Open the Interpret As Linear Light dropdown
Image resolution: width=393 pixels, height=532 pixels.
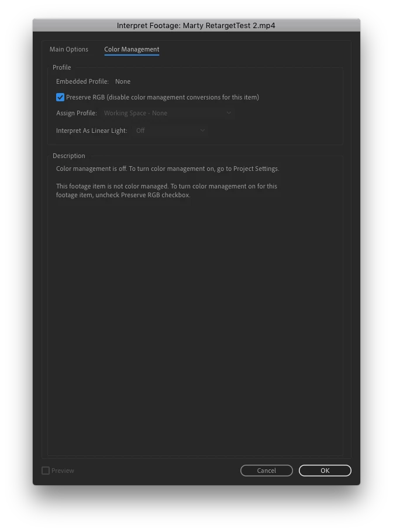click(x=170, y=131)
